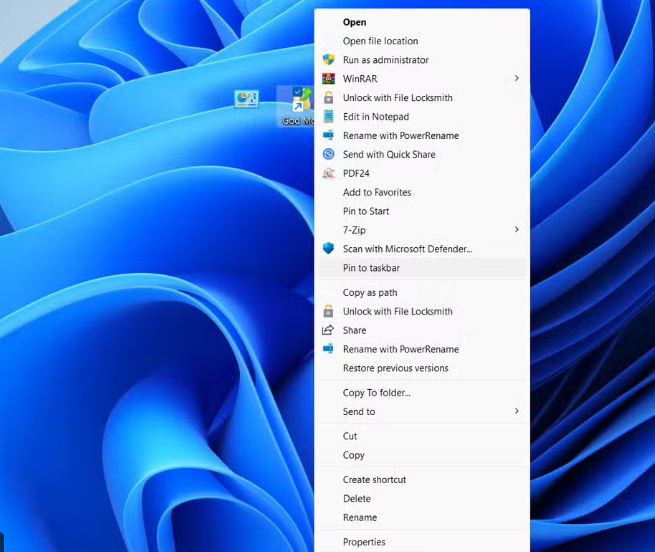Choose Open at top of context menu
The width and height of the screenshot is (655, 552).
354,22
